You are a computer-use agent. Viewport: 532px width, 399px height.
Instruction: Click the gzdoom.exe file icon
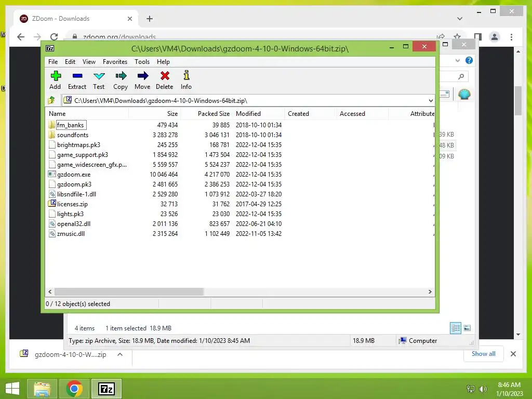pyautogui.click(x=51, y=175)
